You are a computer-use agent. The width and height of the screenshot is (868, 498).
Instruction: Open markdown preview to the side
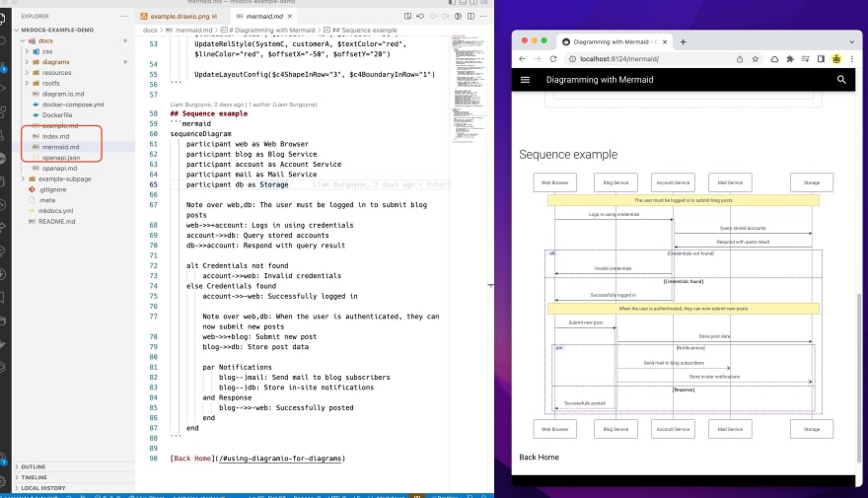407,16
